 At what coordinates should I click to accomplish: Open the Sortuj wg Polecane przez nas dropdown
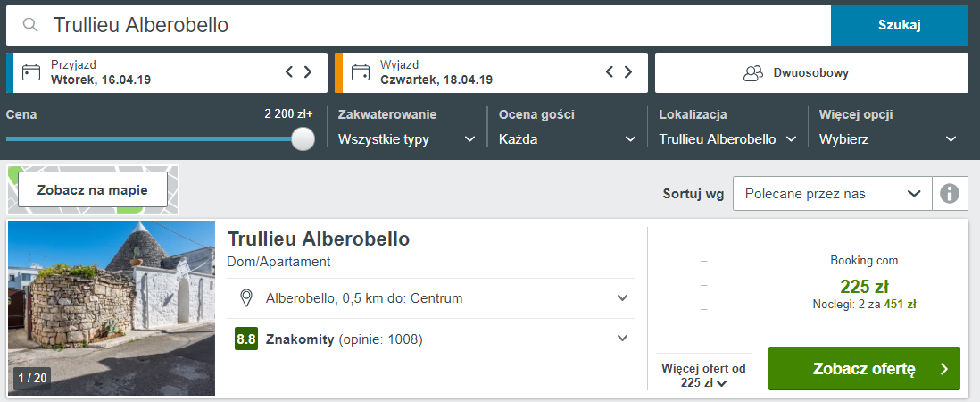(x=833, y=194)
